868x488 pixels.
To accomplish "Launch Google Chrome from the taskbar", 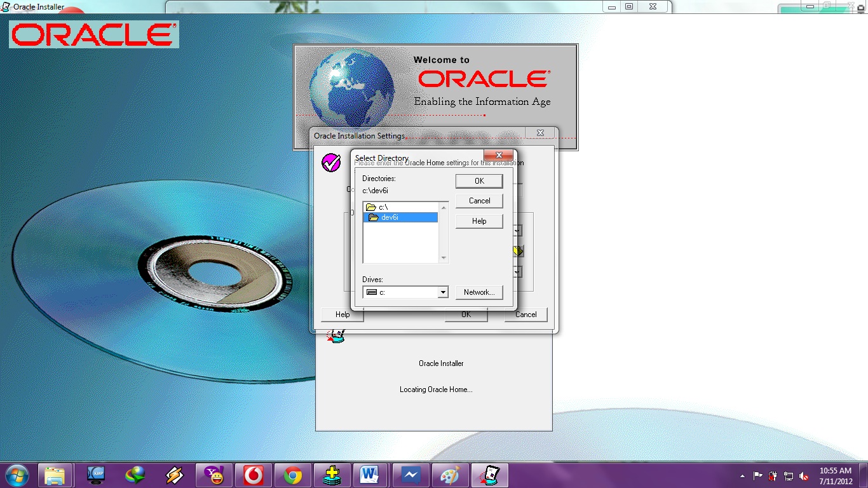I will [293, 475].
